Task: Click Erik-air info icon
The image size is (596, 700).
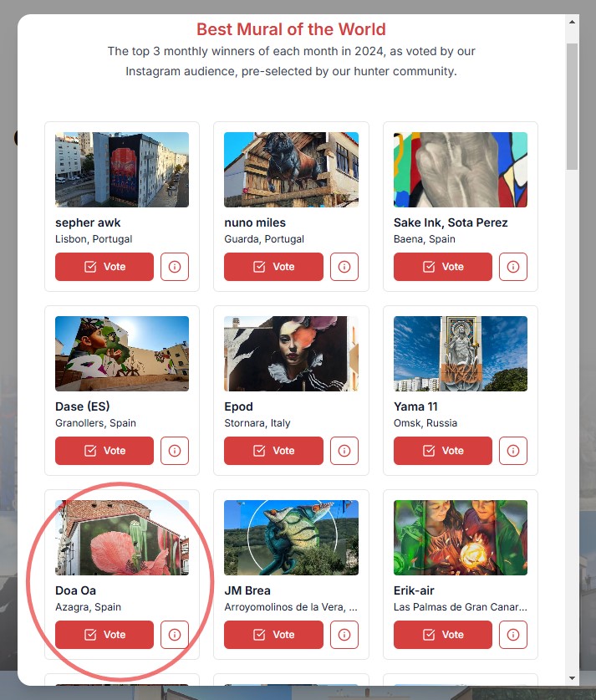Action: tap(513, 635)
